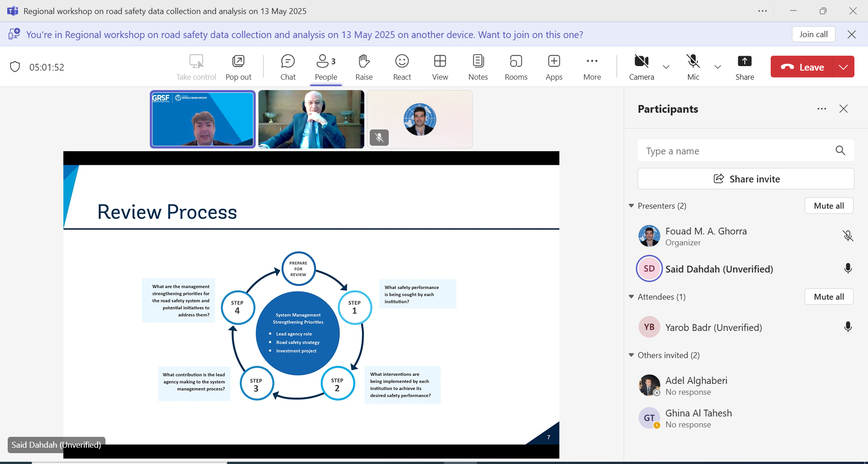Open title bar more options ellipsis
The height and width of the screenshot is (464, 868).
pos(763,11)
